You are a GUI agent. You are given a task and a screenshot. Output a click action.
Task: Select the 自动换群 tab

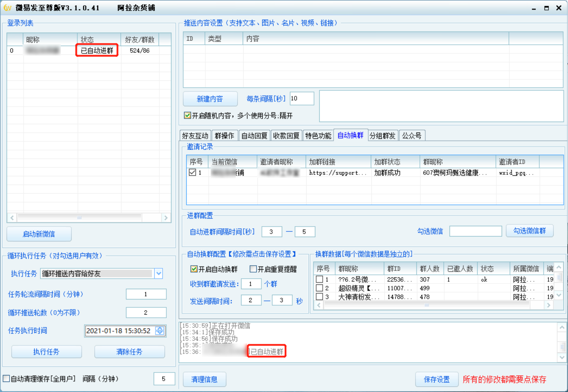coord(350,135)
